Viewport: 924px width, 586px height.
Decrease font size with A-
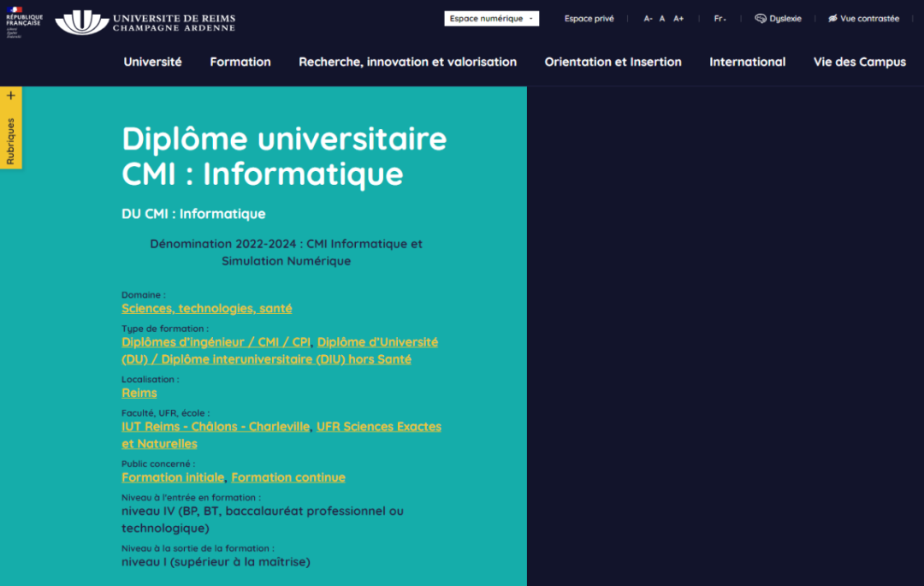(x=648, y=18)
